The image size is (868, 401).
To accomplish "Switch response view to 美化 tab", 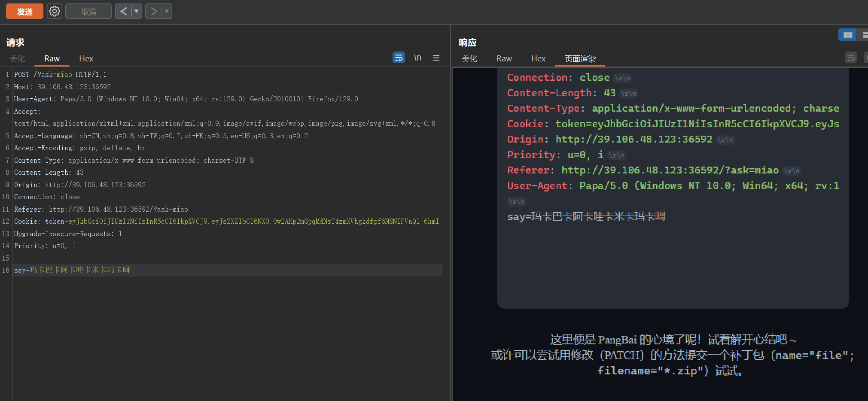I will coord(469,58).
